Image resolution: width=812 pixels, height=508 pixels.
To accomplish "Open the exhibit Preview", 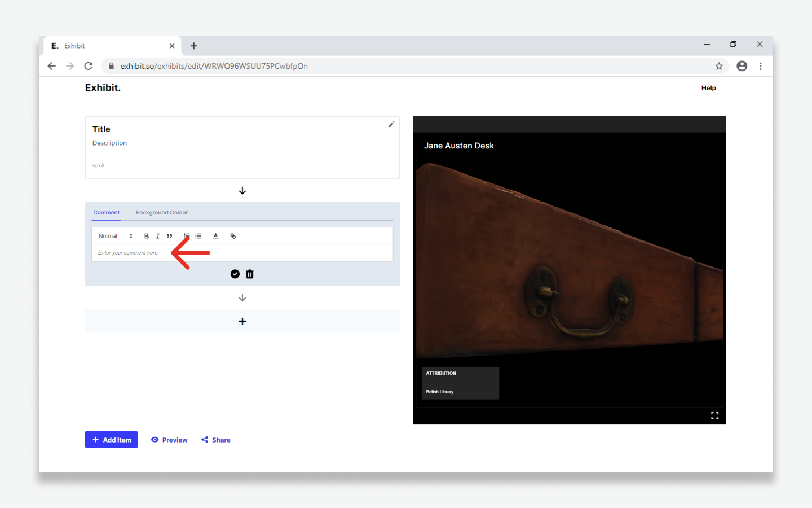I will coord(169,440).
